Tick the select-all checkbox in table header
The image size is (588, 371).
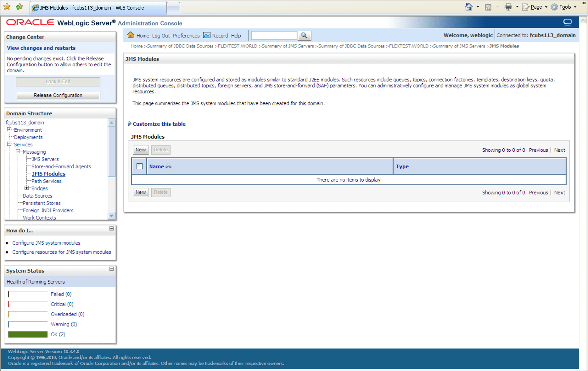[140, 166]
